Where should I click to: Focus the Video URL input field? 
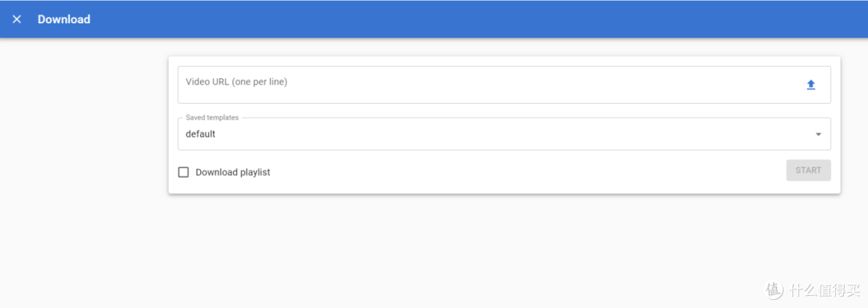[504, 84]
